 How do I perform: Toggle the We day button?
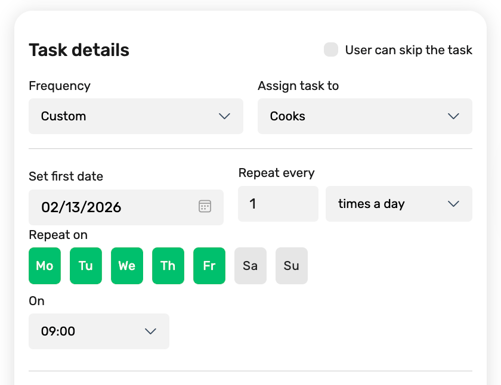click(127, 266)
